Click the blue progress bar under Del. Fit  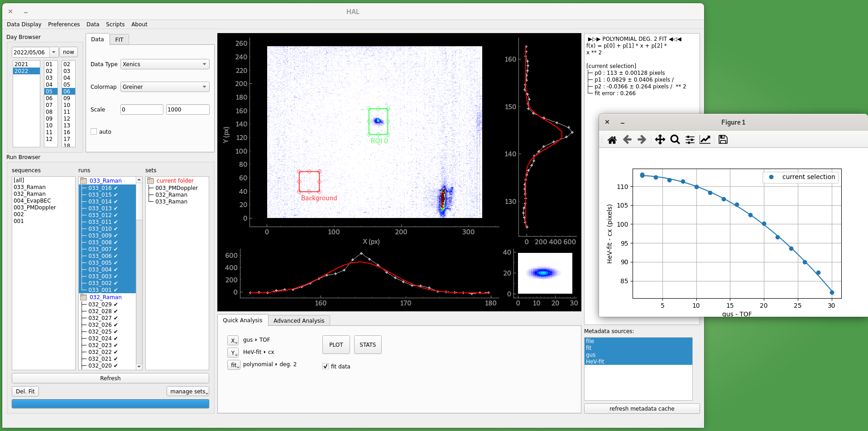(x=110, y=404)
